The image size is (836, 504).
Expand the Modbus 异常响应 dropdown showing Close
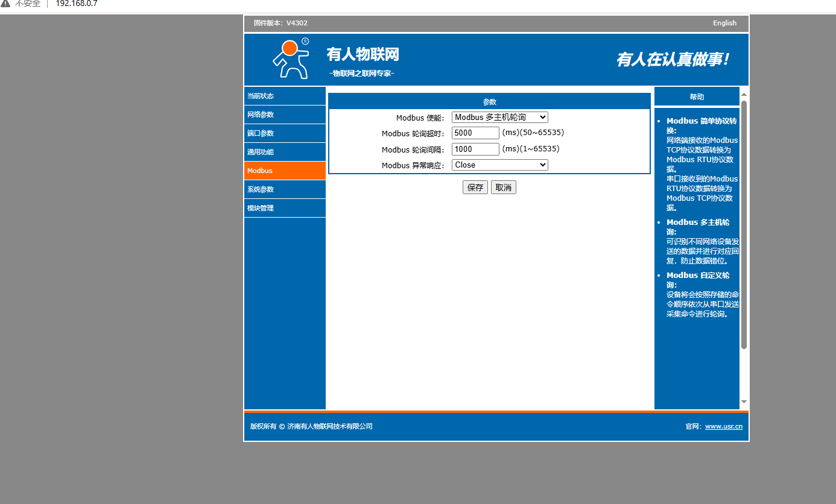pyautogui.click(x=500, y=165)
